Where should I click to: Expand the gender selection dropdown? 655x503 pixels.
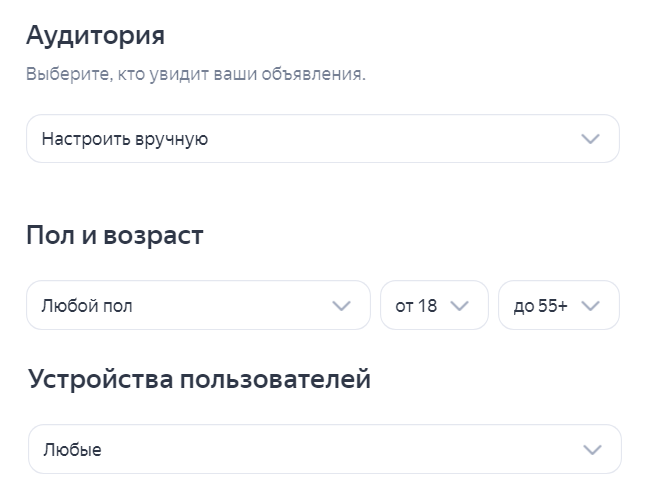click(198, 306)
